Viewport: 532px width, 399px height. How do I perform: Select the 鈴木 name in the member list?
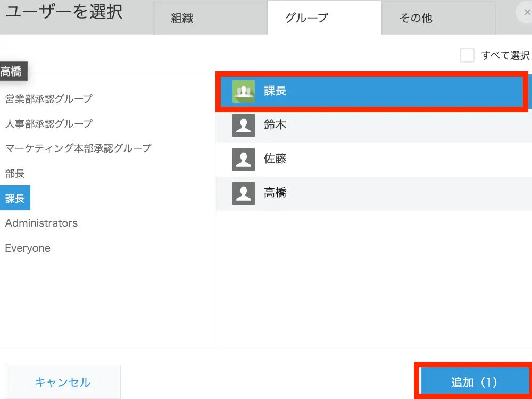pos(275,126)
